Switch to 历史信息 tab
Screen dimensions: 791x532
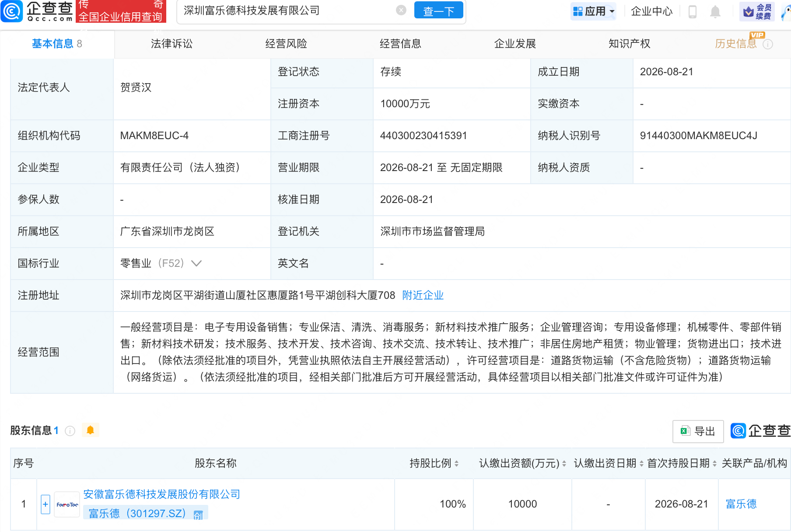coord(735,44)
